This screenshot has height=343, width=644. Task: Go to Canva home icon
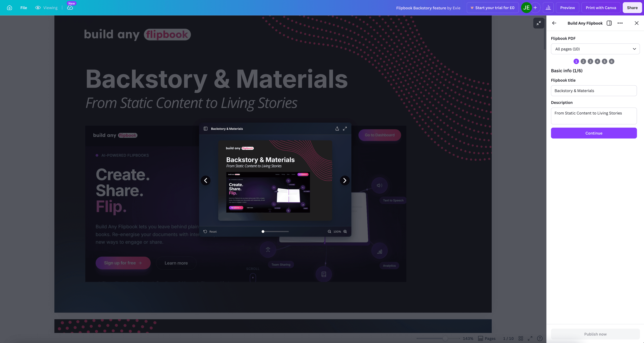(10, 8)
